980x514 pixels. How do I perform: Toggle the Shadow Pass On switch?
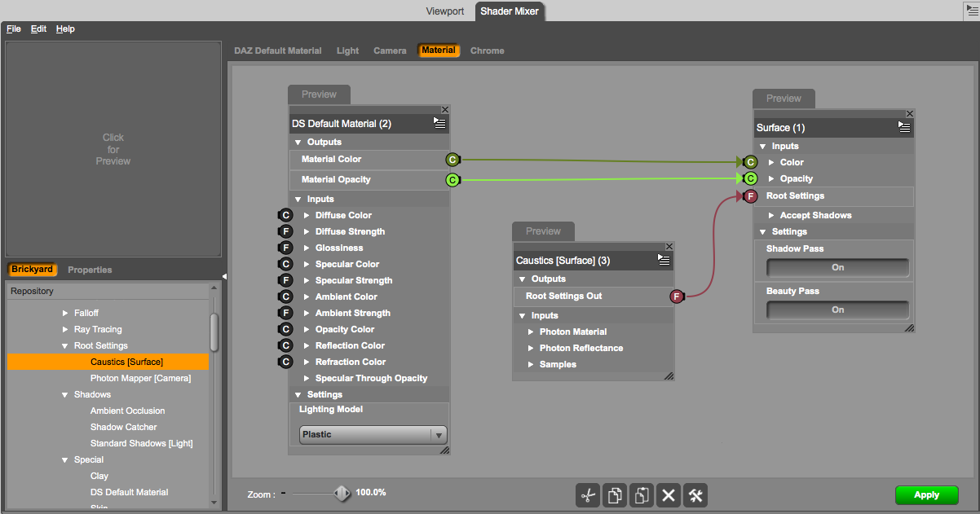pos(837,268)
